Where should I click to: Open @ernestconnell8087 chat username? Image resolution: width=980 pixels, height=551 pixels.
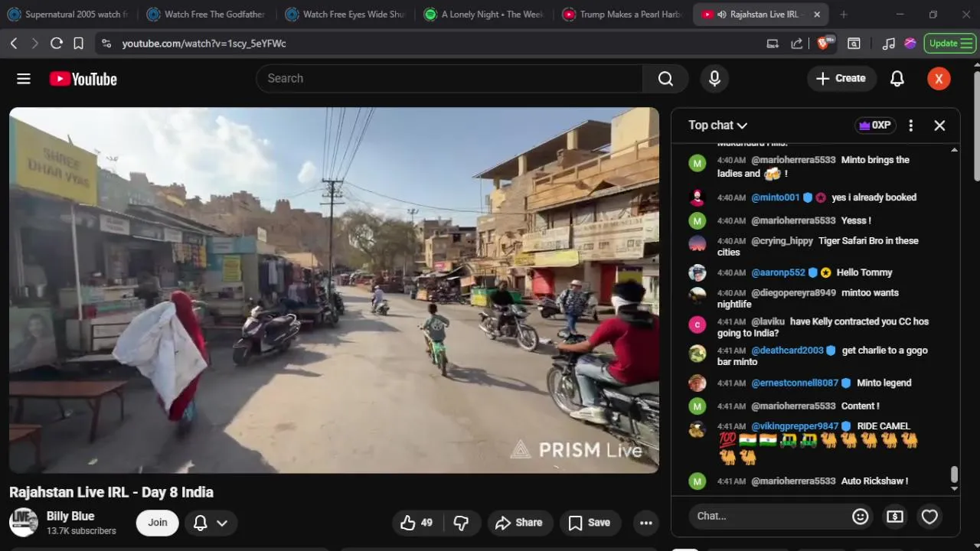(795, 383)
